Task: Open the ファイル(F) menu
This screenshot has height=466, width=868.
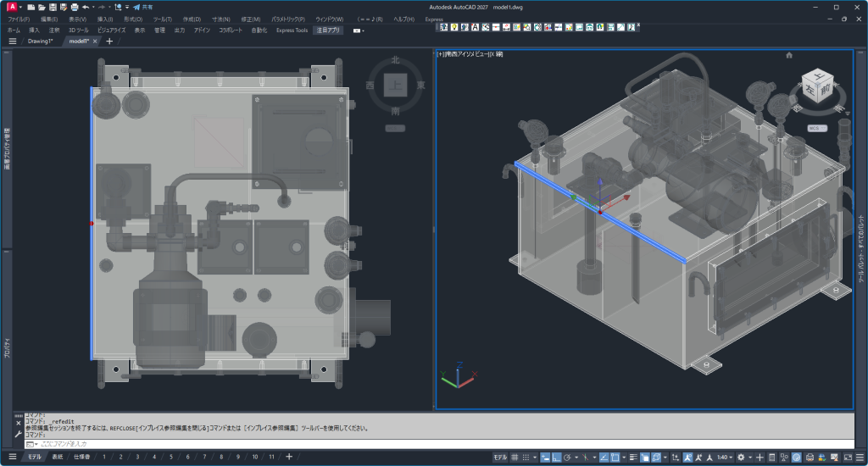Action: pyautogui.click(x=19, y=19)
